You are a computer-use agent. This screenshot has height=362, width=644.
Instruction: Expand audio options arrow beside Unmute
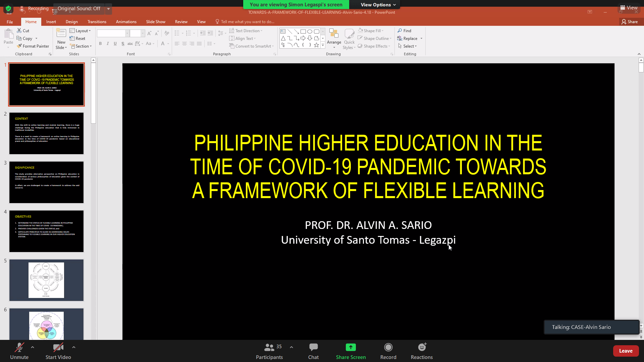click(33, 347)
